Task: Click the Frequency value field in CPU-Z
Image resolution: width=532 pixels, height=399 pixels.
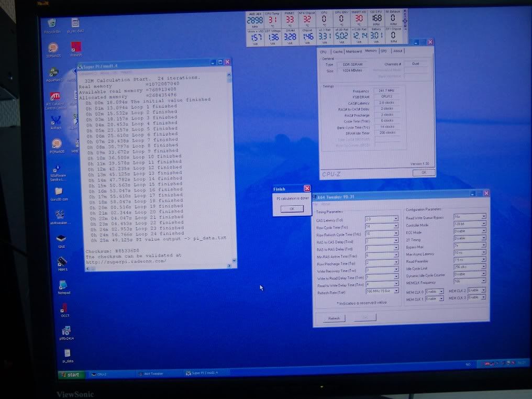Action: (x=386, y=91)
